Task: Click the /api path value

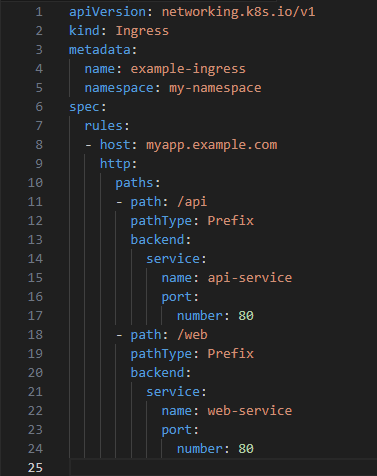Action: click(x=192, y=202)
